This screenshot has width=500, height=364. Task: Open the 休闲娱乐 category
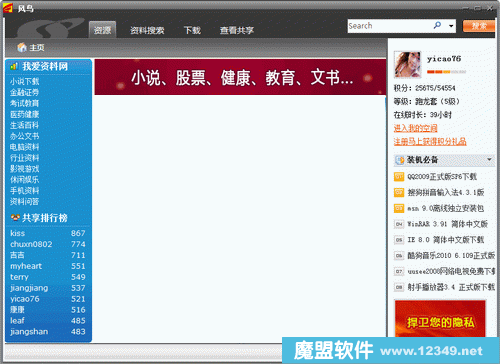pos(24,180)
